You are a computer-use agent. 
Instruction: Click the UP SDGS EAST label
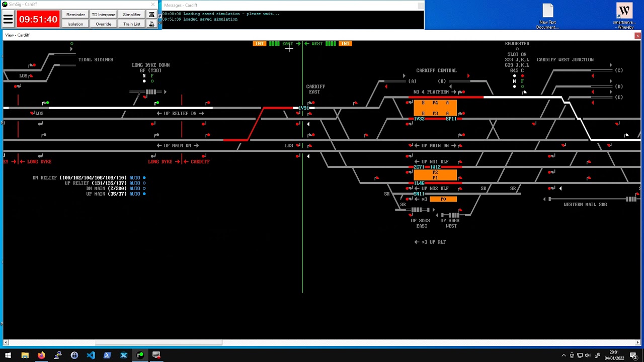(x=421, y=223)
